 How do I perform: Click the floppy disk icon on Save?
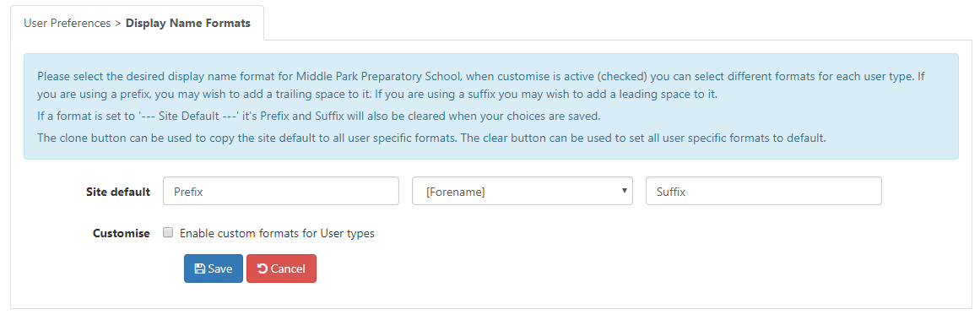200,268
